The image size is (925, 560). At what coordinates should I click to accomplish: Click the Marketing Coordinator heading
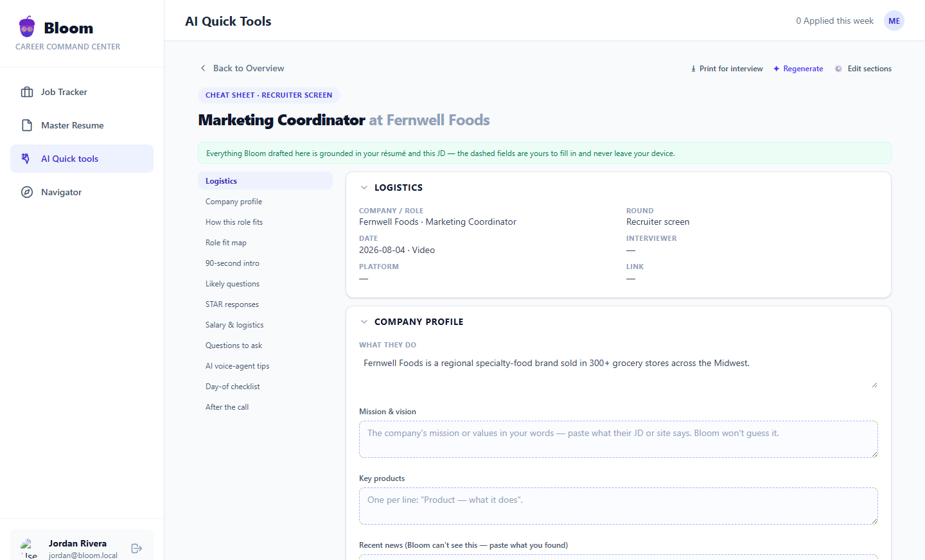tap(281, 120)
